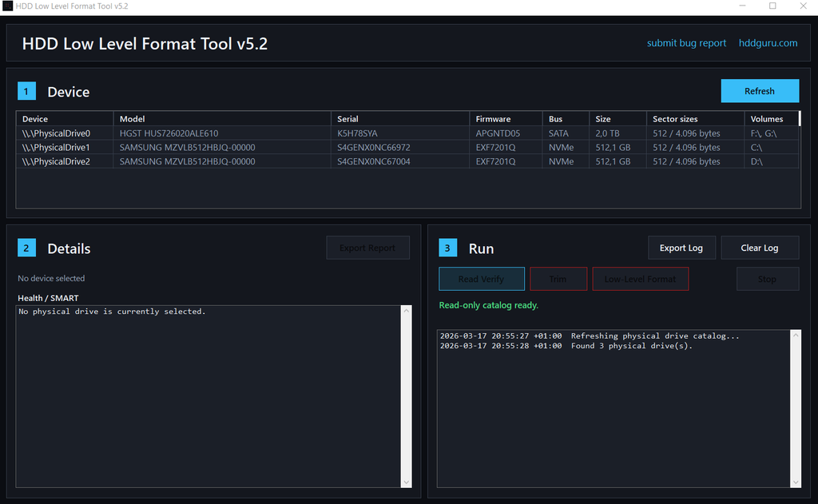The height and width of the screenshot is (504, 818).
Task: Open the submit bug report link
Action: [686, 43]
